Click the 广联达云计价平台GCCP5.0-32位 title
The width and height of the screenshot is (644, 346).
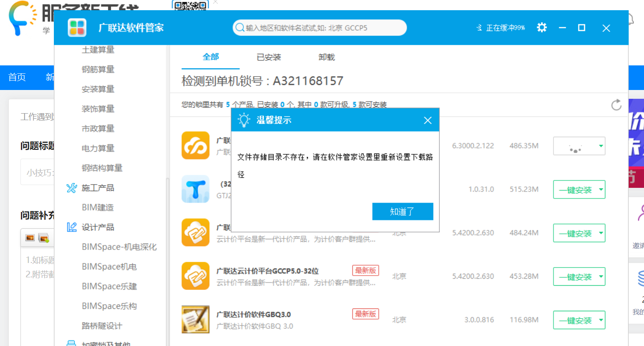[x=268, y=271]
